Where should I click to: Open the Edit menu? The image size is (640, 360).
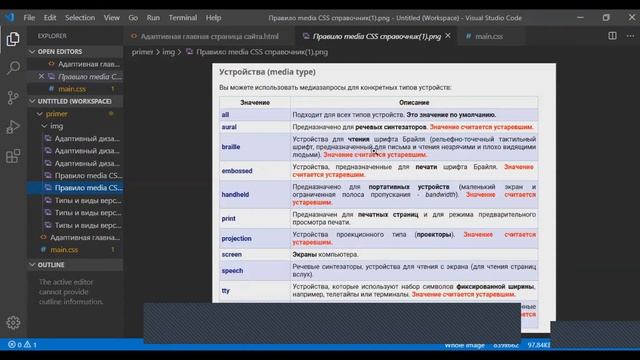tap(50, 18)
